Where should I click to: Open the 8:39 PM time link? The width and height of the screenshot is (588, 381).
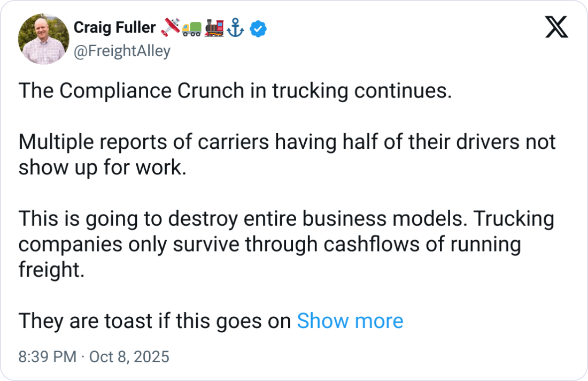(47, 356)
